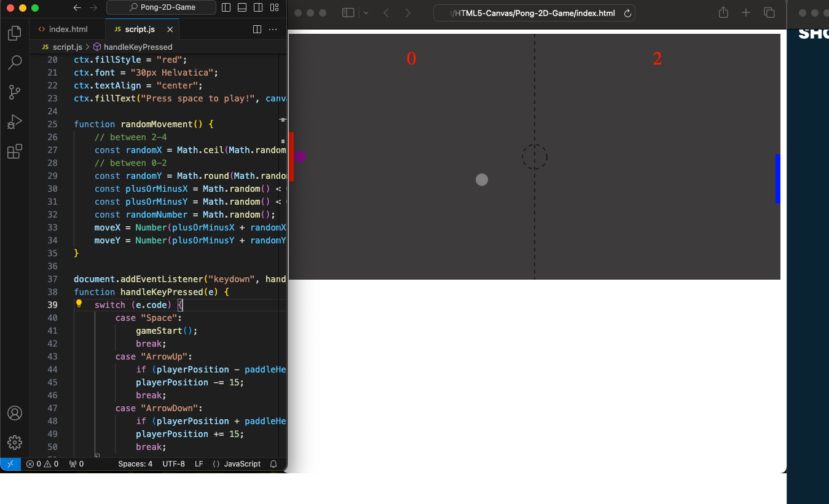Click the Go Back arrow in VS Code title bar
This screenshot has height=504, width=829.
coord(77,8)
